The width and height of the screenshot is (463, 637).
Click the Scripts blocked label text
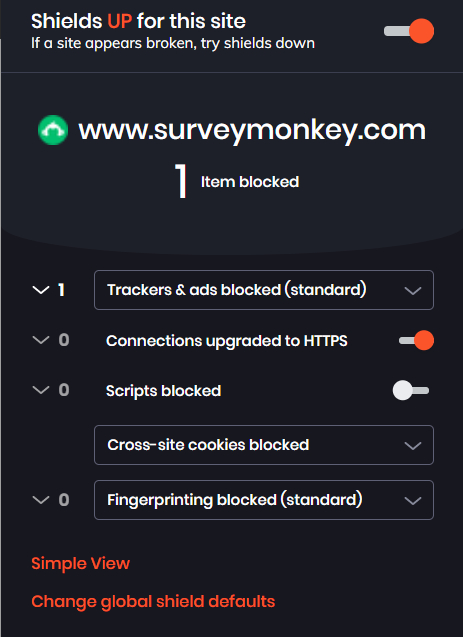163,391
